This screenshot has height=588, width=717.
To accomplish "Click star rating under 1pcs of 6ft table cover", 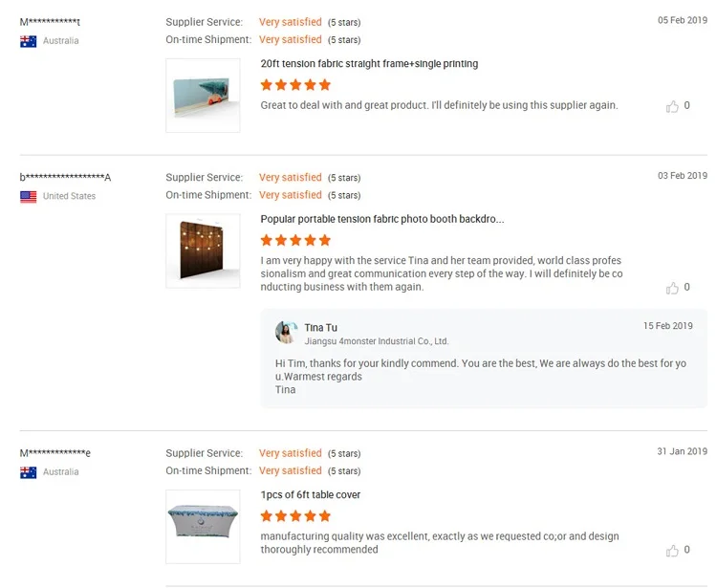I will pyautogui.click(x=295, y=516).
